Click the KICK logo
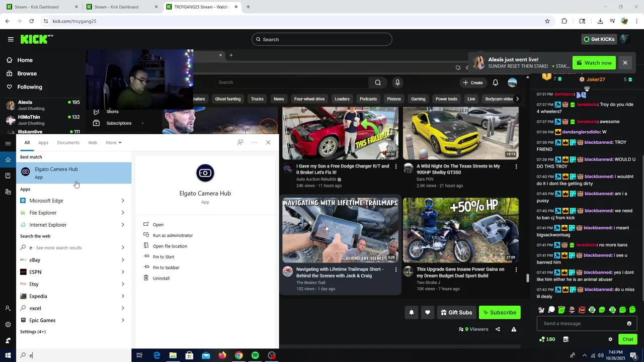 click(37, 39)
